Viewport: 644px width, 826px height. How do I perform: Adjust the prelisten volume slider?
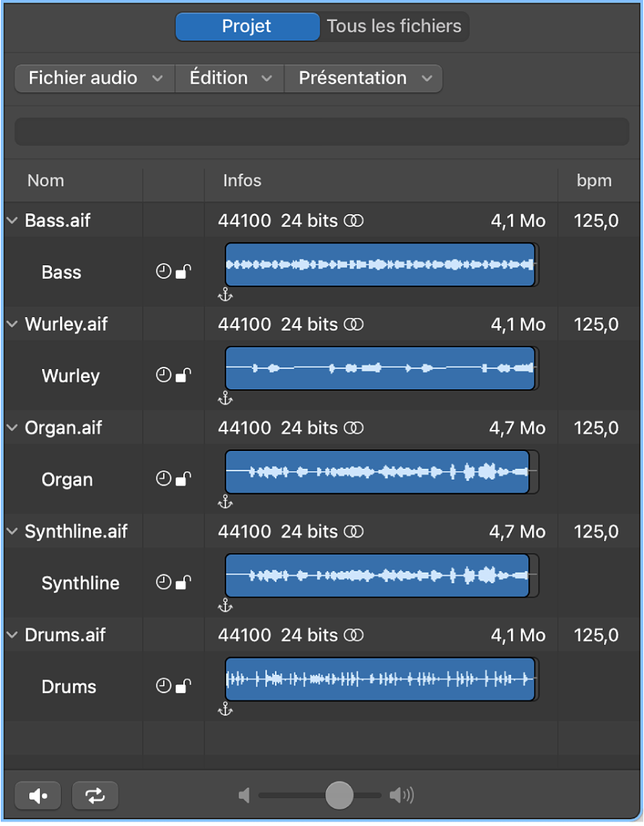tap(338, 794)
